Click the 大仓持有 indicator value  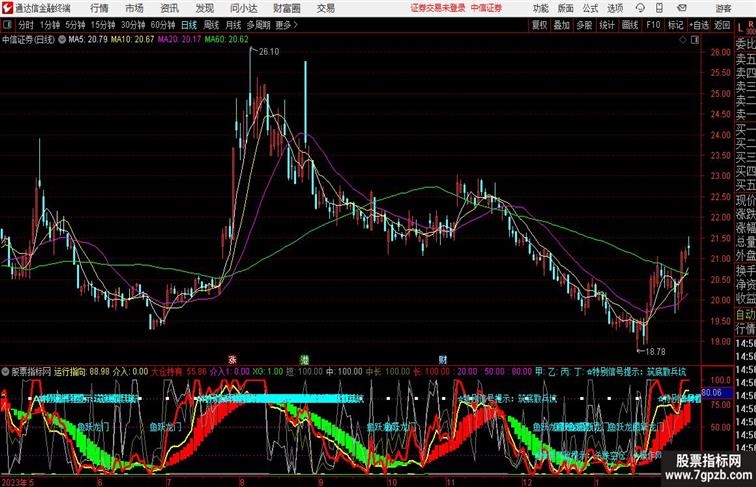(x=178, y=372)
